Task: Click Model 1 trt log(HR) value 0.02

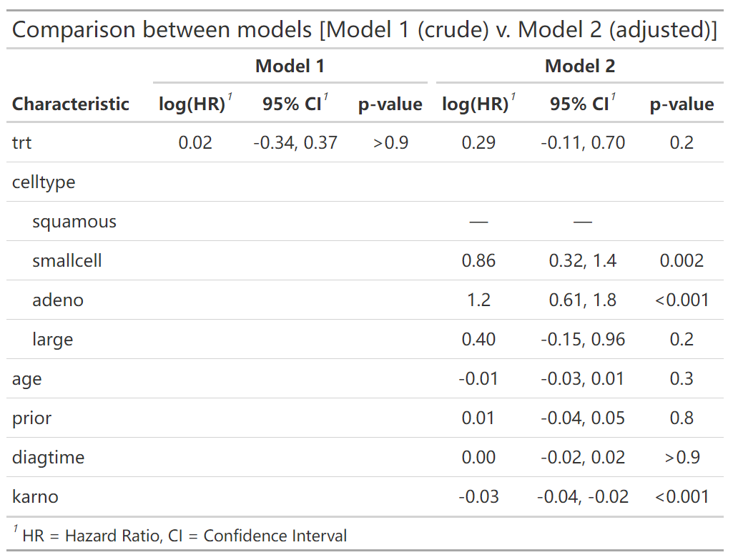Action: 195,143
